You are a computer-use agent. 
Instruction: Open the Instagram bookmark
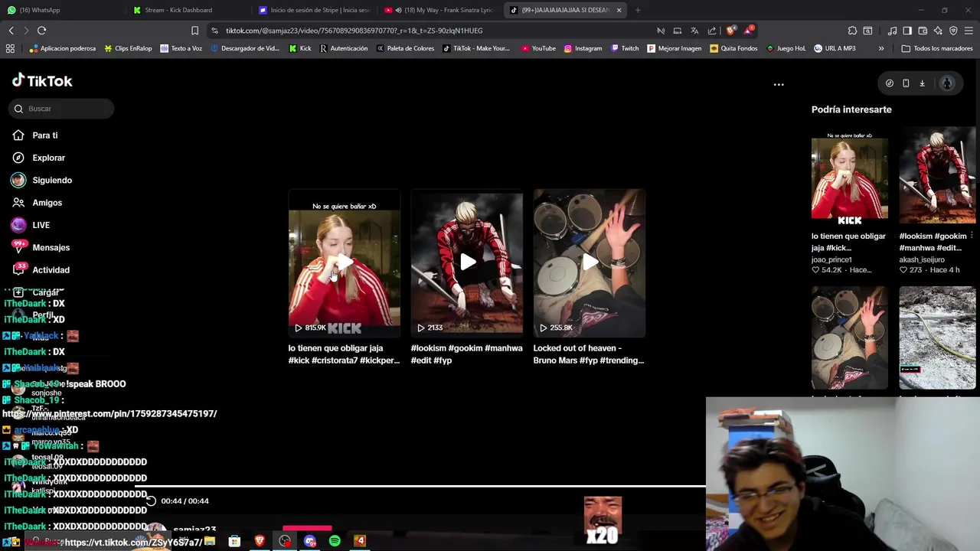point(583,48)
